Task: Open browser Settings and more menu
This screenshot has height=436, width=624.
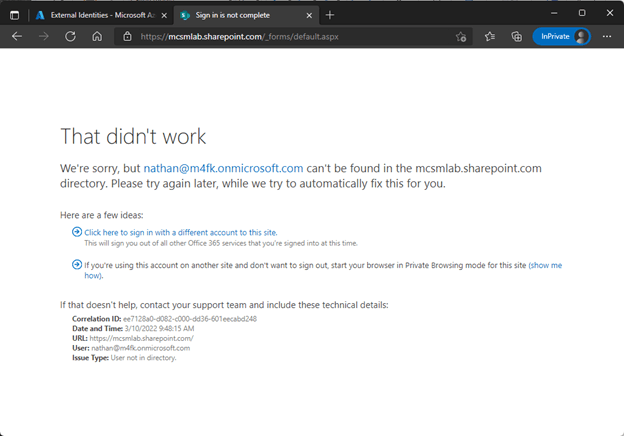Action: click(607, 37)
